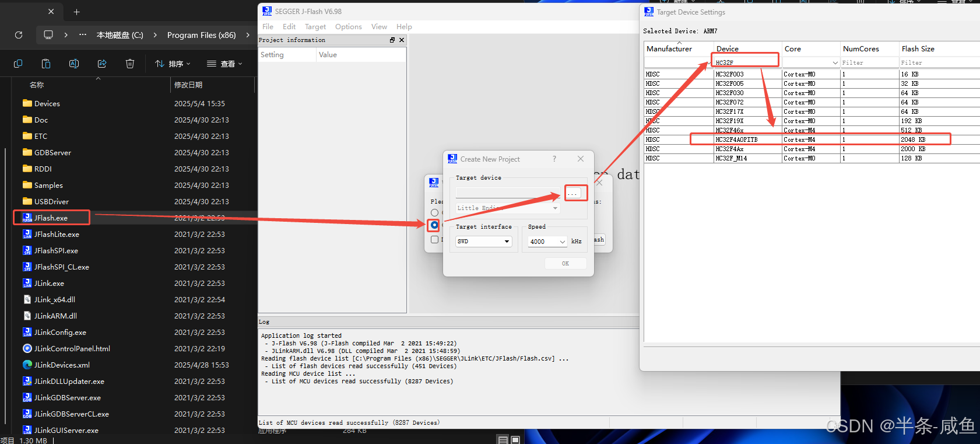Click the NumCores filter field

869,62
